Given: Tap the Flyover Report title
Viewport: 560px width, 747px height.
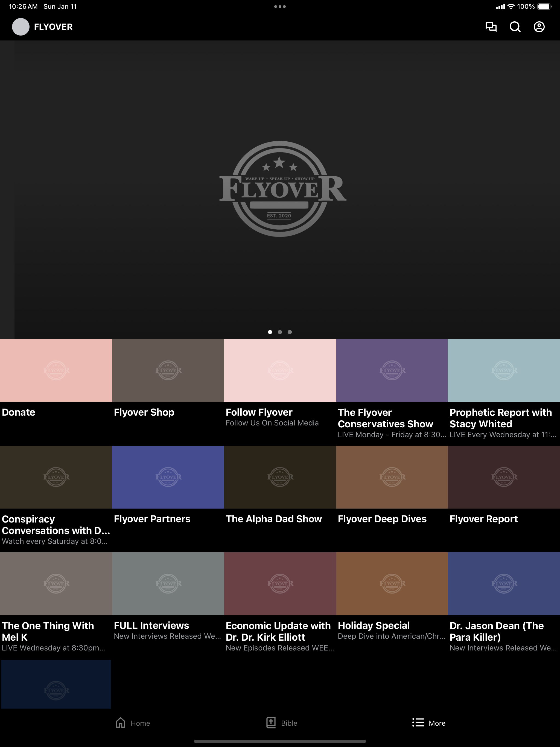Looking at the screenshot, I should [x=484, y=519].
